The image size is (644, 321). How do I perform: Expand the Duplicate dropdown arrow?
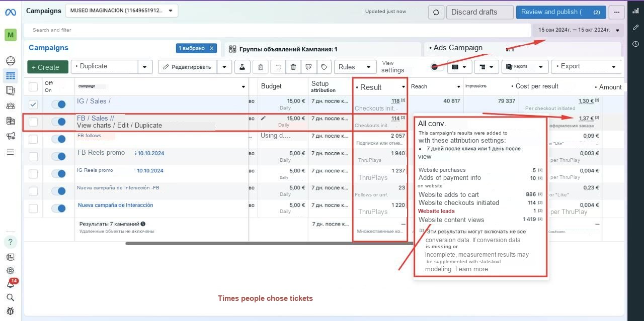click(145, 67)
